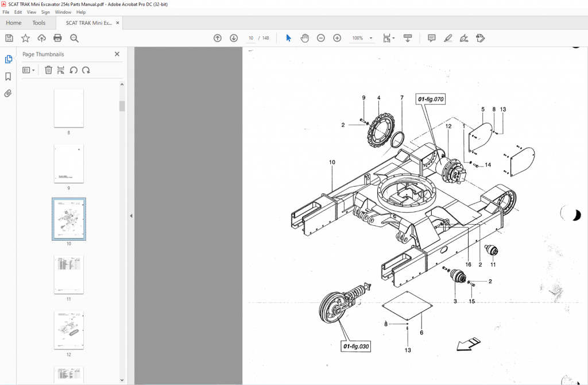Open the Edit menu
Image resolution: width=588 pixels, height=385 pixels.
click(x=18, y=12)
